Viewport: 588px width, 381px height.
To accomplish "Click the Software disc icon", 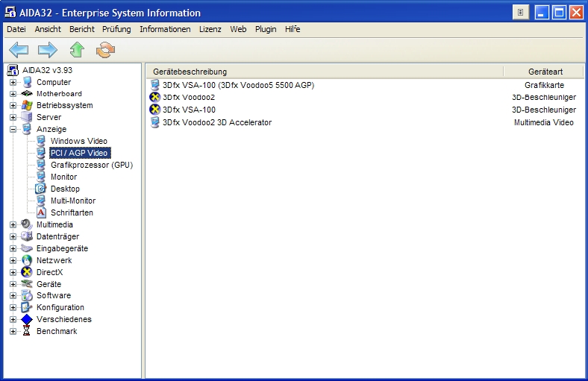I will coord(27,295).
